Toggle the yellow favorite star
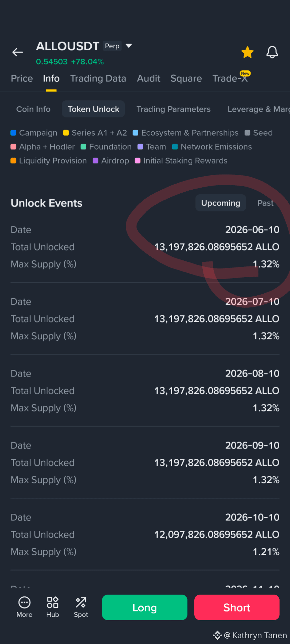Image resolution: width=290 pixels, height=644 pixels. coord(247,52)
